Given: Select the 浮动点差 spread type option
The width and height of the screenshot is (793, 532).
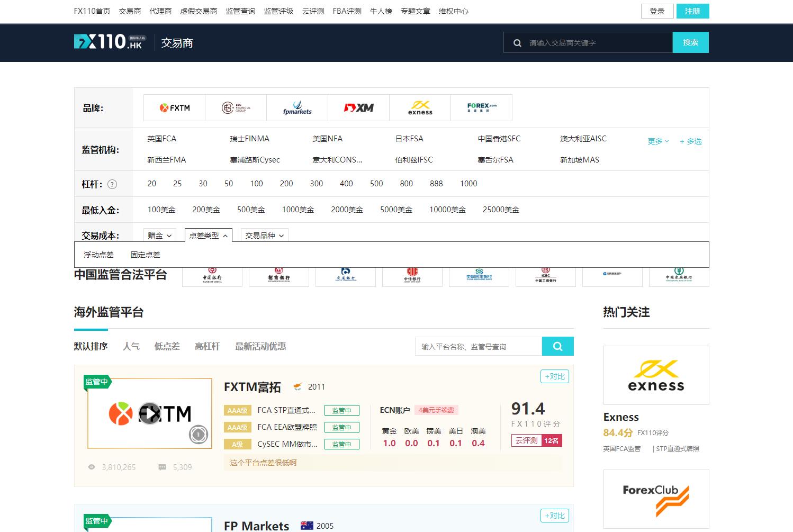Looking at the screenshot, I should (x=98, y=255).
